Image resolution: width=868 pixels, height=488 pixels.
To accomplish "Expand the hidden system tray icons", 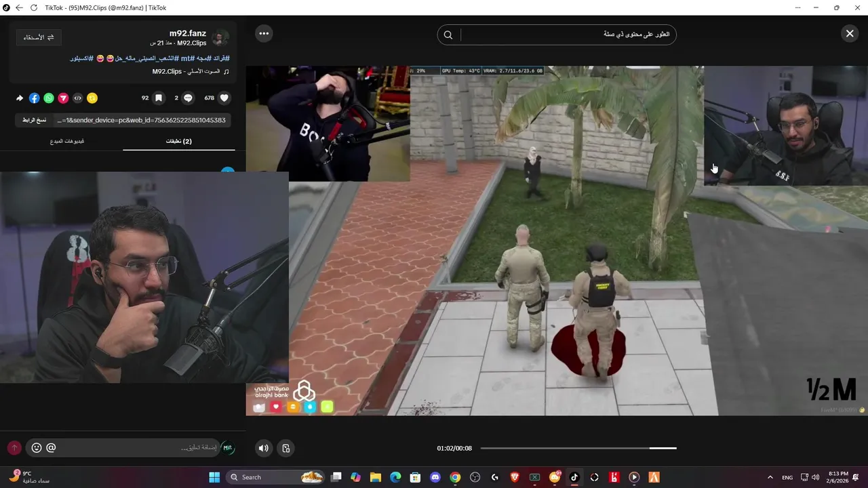I will [x=770, y=477].
